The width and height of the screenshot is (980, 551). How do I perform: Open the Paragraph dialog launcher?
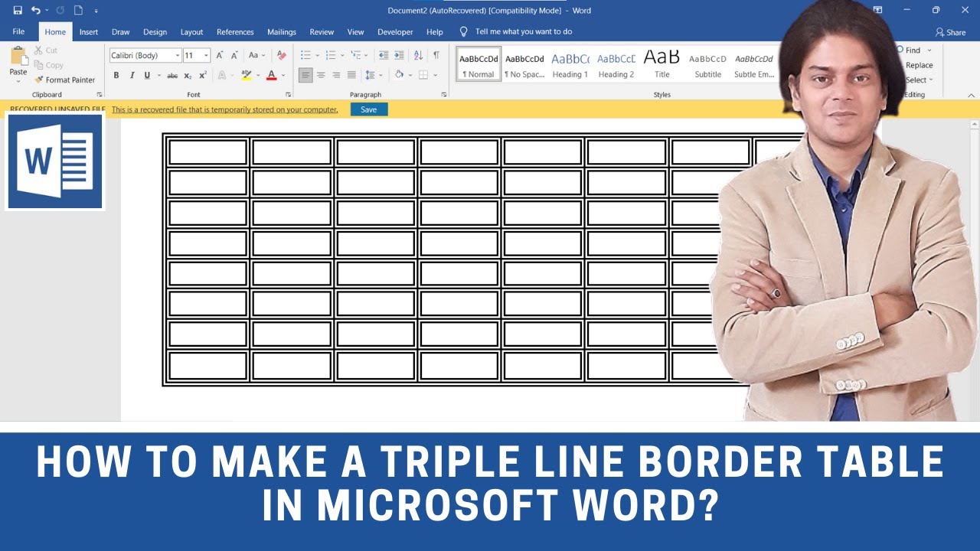pos(444,95)
